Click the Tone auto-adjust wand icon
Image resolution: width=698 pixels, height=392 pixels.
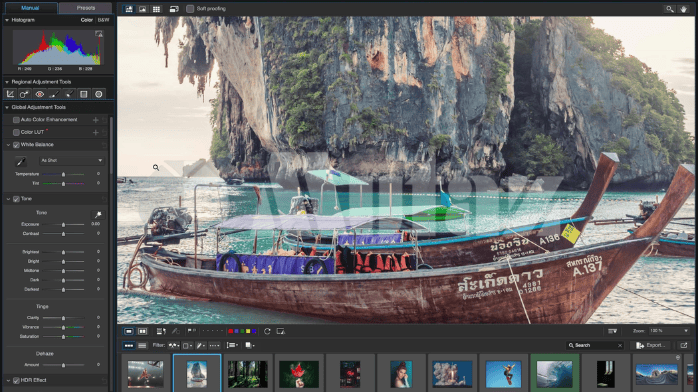[98, 214]
